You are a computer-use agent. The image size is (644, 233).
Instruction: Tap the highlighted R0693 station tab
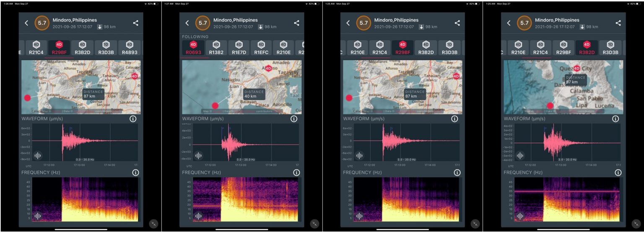(x=193, y=48)
